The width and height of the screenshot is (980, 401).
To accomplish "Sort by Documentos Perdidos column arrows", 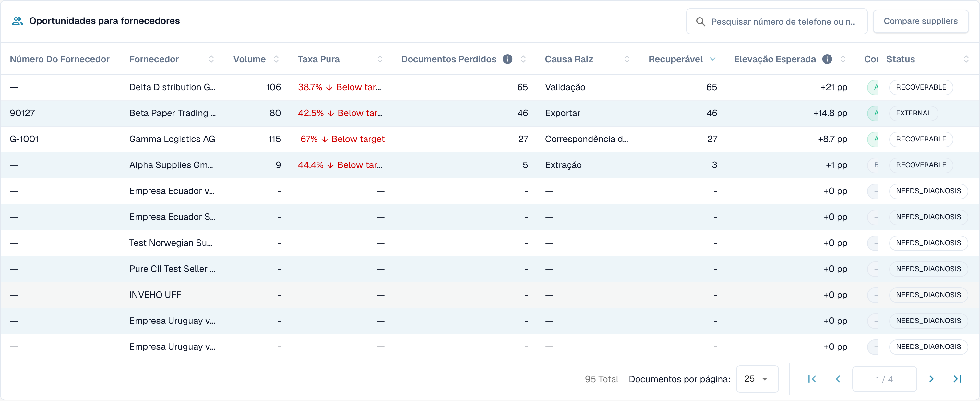I will coord(523,59).
